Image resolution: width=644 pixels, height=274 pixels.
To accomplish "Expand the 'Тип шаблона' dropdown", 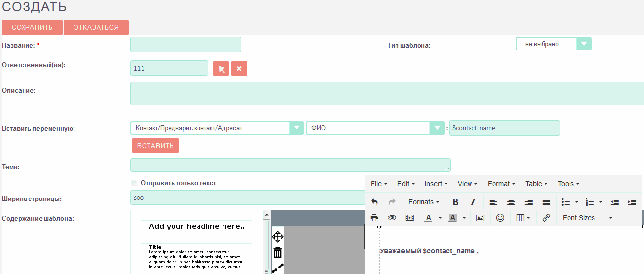I will click(583, 44).
